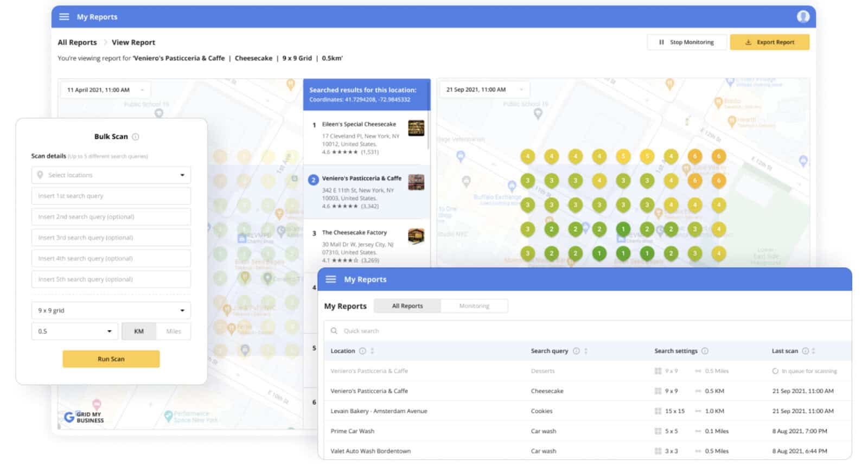Open The Cheesecake Factory thumbnail
This screenshot has height=472, width=868.
[416, 236]
